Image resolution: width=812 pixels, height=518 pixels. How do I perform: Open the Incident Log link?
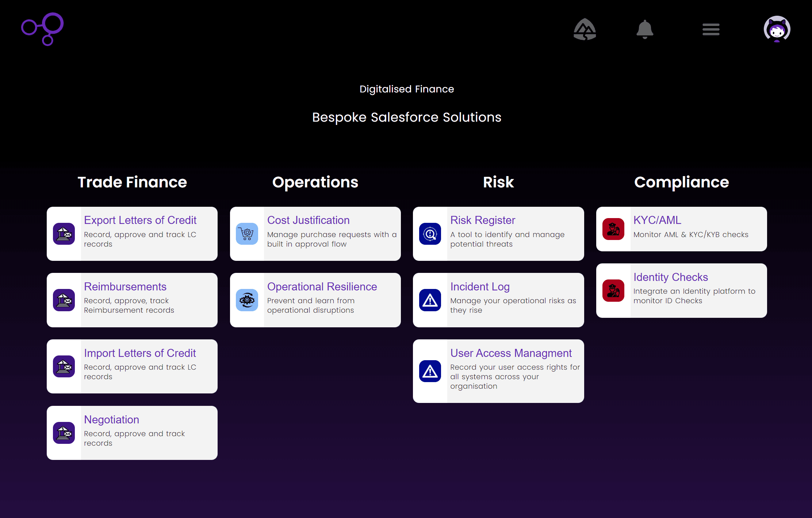(480, 287)
